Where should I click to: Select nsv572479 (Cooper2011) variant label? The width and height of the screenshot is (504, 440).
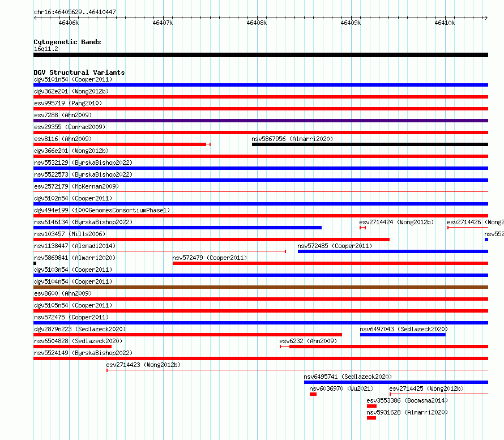click(210, 258)
